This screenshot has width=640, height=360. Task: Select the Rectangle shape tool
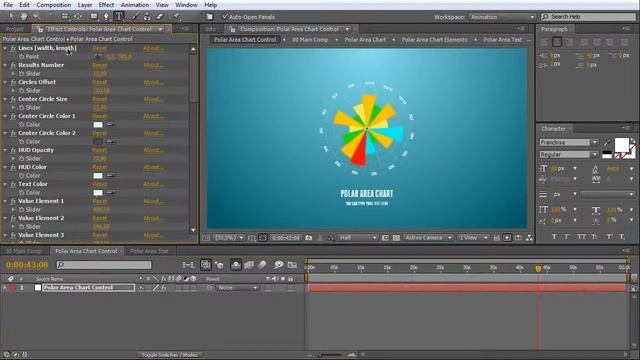[94, 17]
